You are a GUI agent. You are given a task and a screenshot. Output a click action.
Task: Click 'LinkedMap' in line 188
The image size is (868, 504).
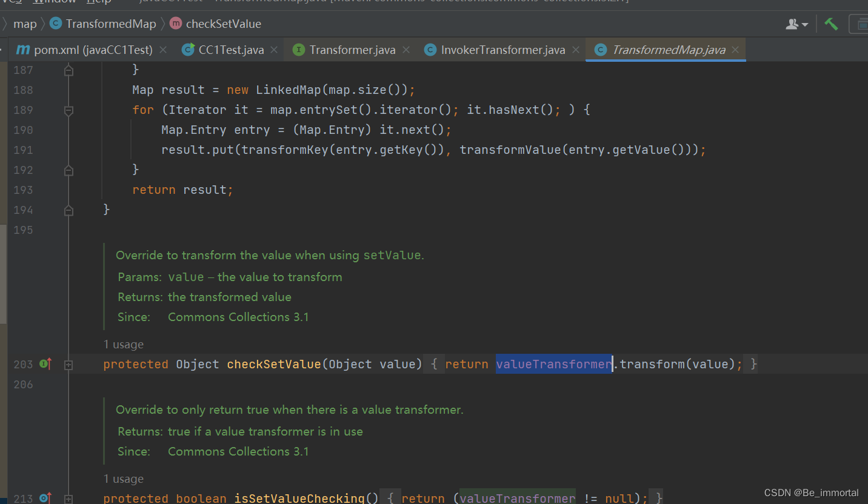click(288, 90)
